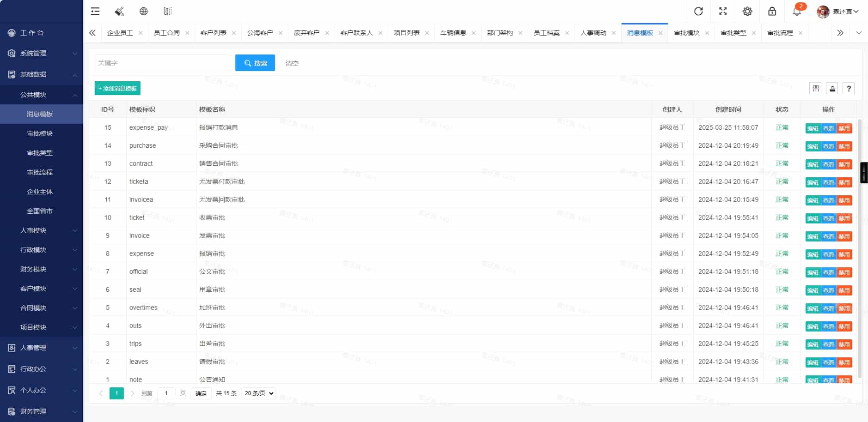Enter fullscreen mode via fullscreen icon

point(723,11)
